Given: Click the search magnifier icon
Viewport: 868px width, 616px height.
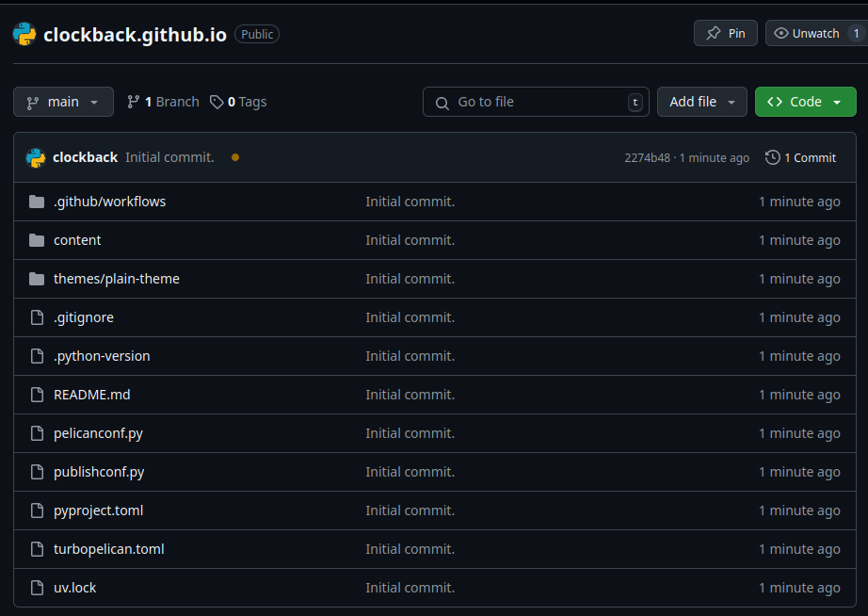Looking at the screenshot, I should [x=442, y=103].
